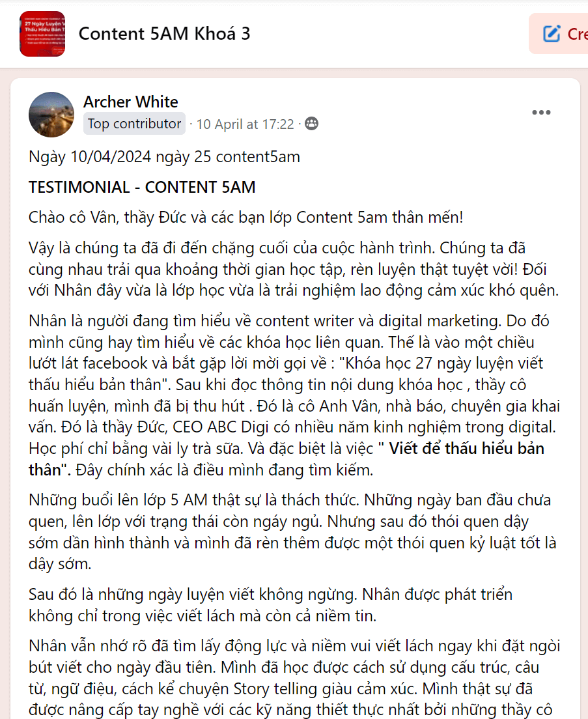Click the line "Ngày 10/04/2024 ngày 25 content5am"
This screenshot has width=588, height=719.
tap(164, 157)
